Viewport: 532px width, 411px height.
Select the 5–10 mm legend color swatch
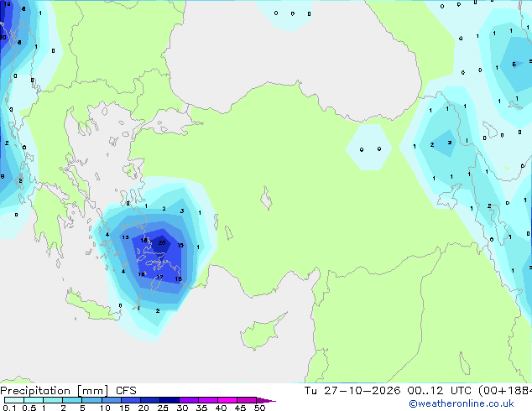point(91,400)
